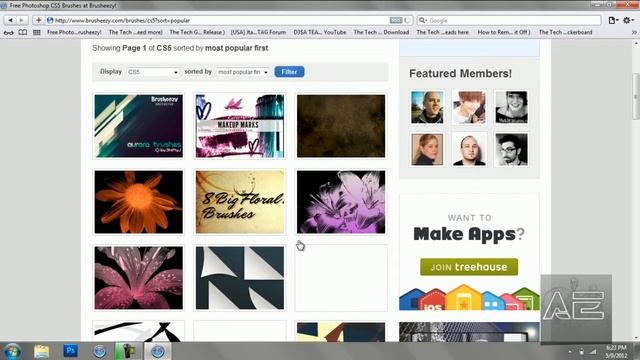Open Windows Explorer from the taskbar

(41, 351)
